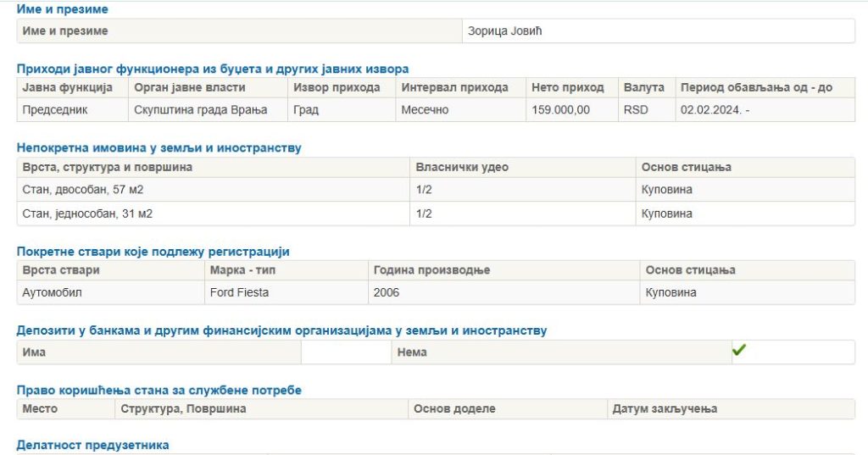This screenshot has width=868, height=455.
Task: Click the name Зорица Јовић
Action: click(504, 31)
